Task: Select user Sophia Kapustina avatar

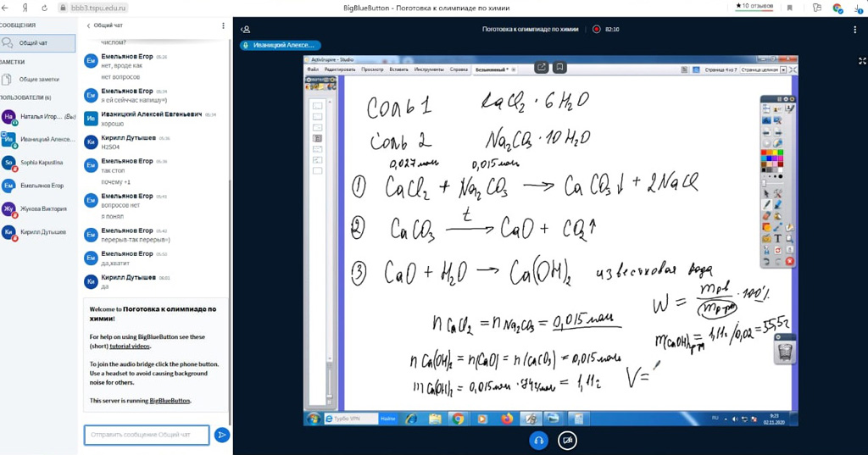Action: 8,162
